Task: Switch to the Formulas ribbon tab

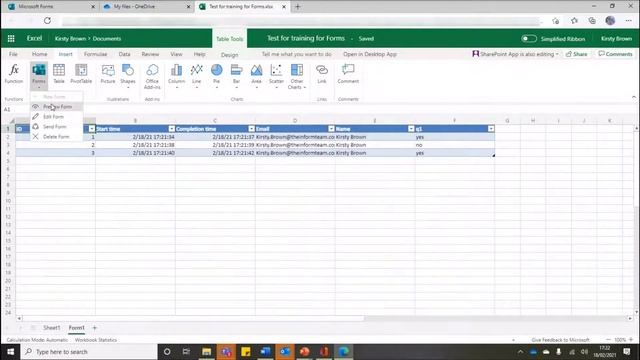Action: [96, 54]
